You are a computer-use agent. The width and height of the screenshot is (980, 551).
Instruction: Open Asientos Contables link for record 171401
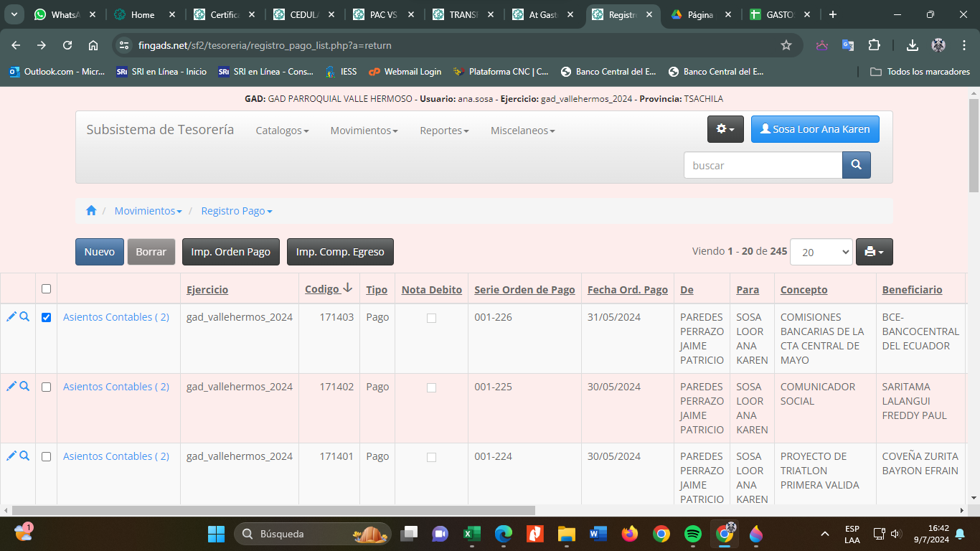116,456
